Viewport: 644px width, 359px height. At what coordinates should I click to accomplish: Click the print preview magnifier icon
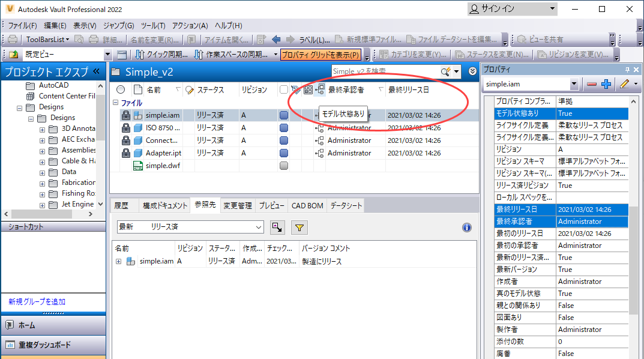click(79, 40)
